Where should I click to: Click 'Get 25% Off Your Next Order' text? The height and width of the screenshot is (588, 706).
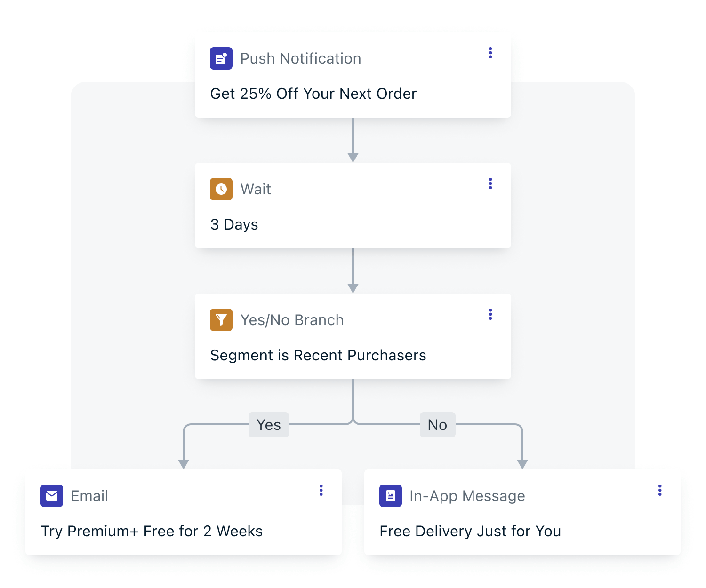(313, 94)
